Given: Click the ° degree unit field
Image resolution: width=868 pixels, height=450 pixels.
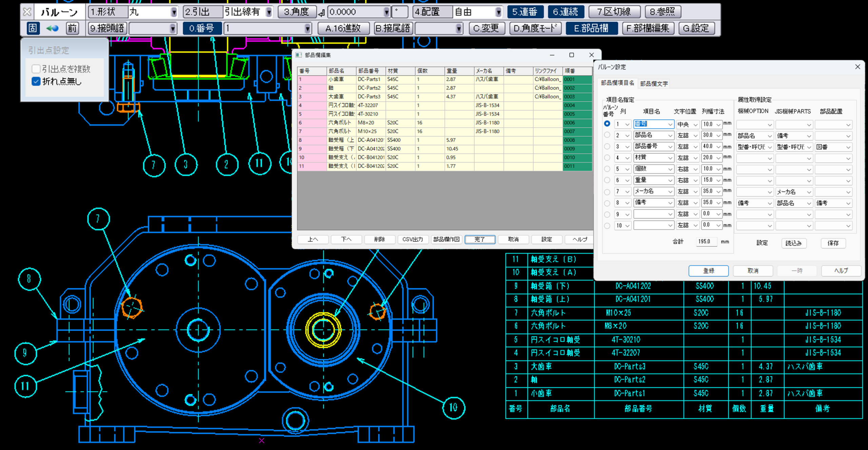Looking at the screenshot, I should (x=400, y=12).
